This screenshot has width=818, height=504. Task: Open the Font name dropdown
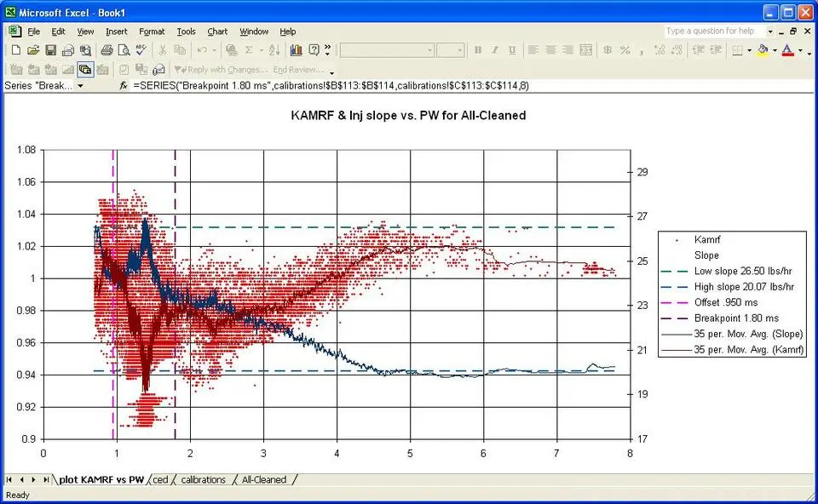(429, 50)
